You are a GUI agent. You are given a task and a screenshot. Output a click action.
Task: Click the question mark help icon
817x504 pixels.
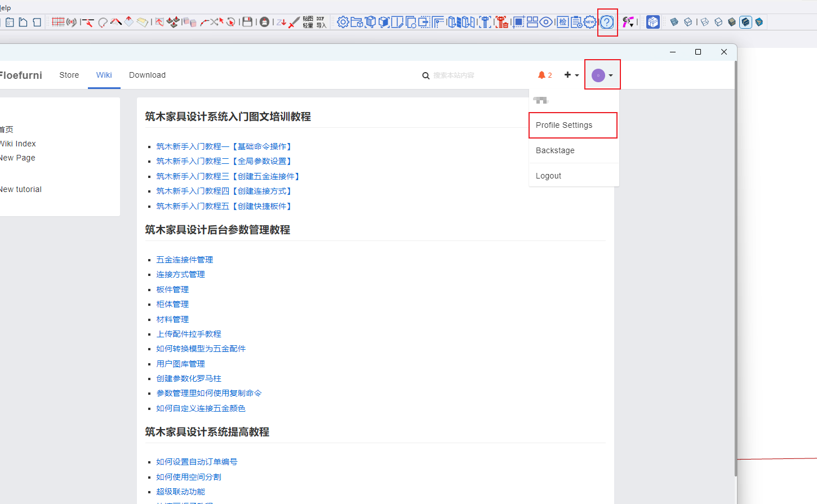[607, 22]
